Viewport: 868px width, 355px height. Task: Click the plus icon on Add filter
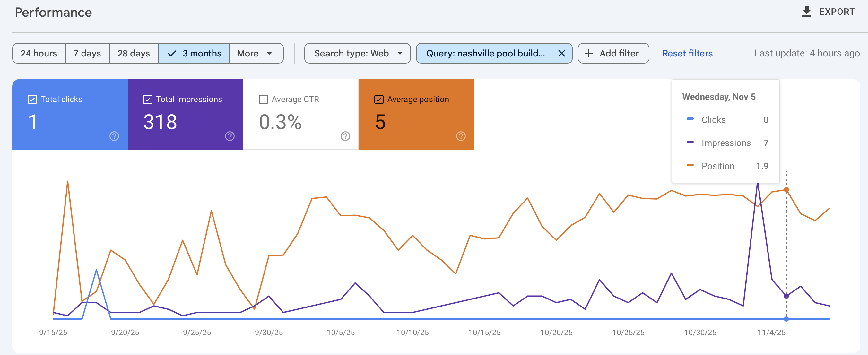click(588, 53)
